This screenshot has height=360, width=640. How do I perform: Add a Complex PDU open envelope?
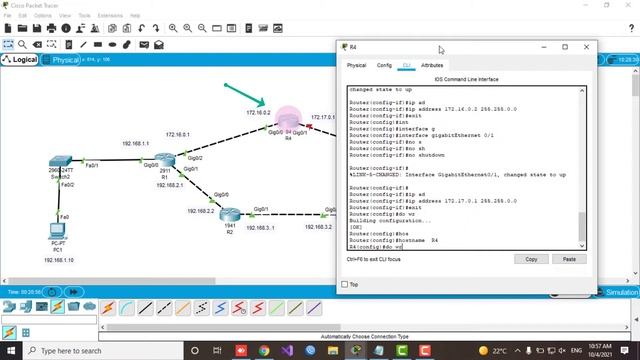(159, 44)
